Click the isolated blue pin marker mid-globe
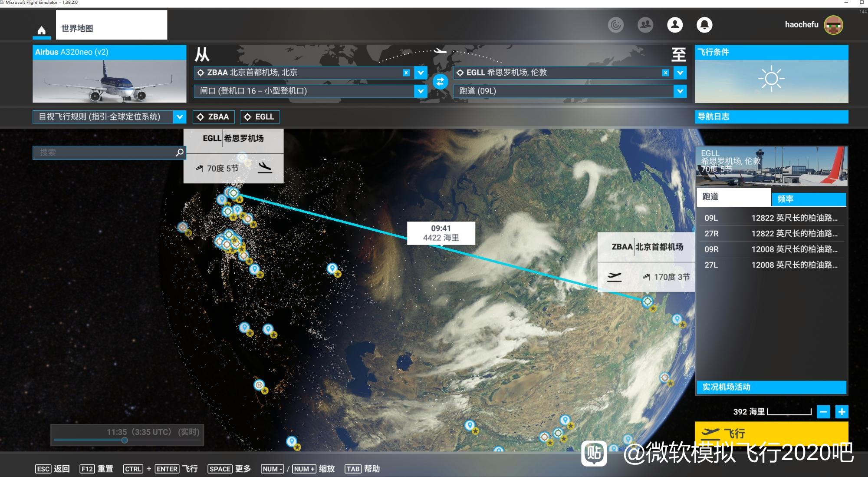This screenshot has height=477, width=868. (x=332, y=268)
